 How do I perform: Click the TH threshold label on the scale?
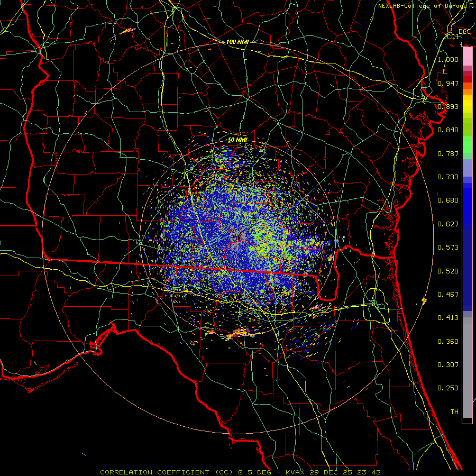coord(454,412)
